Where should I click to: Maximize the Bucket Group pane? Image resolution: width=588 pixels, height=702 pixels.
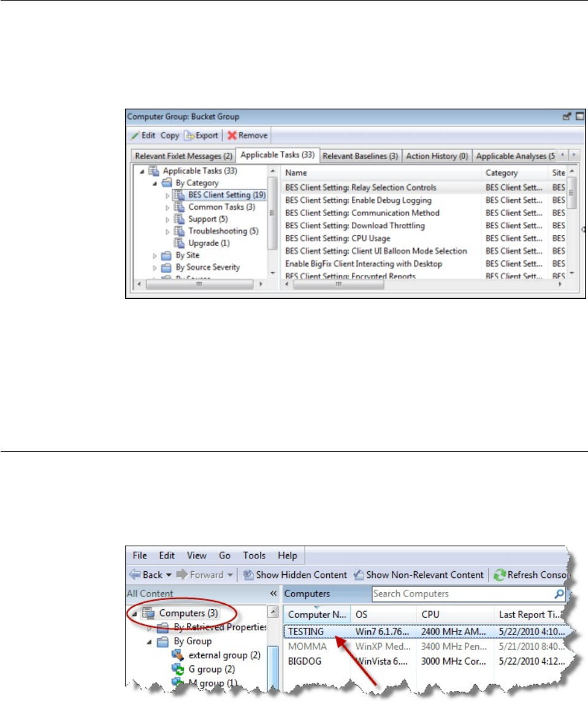(x=579, y=117)
